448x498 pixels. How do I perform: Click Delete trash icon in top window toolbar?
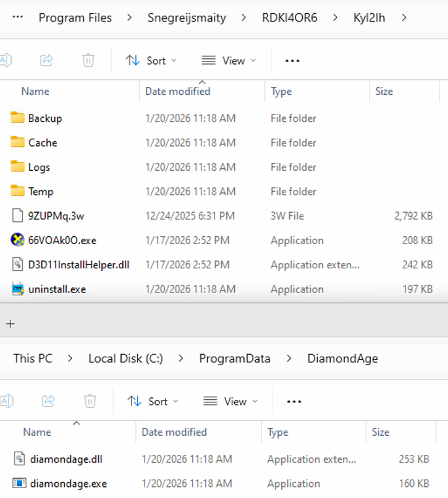[88, 60]
